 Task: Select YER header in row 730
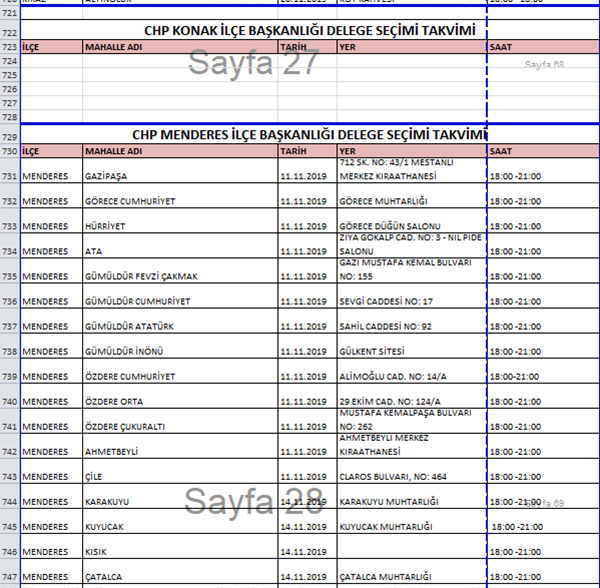click(x=412, y=151)
